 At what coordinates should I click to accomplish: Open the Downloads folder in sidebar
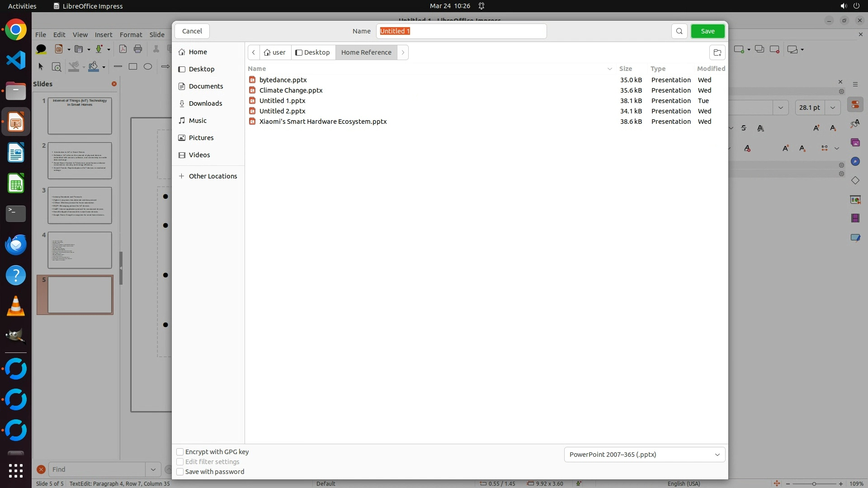click(205, 103)
